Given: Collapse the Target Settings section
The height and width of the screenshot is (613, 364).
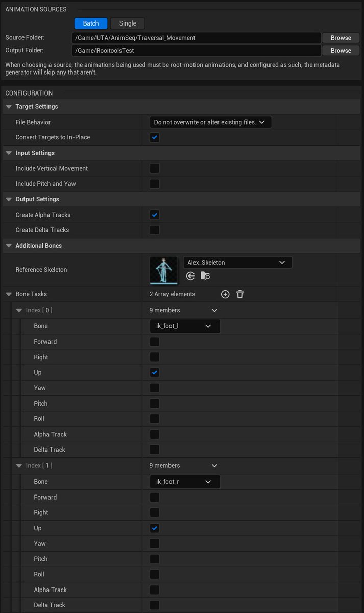Looking at the screenshot, I should 9,107.
